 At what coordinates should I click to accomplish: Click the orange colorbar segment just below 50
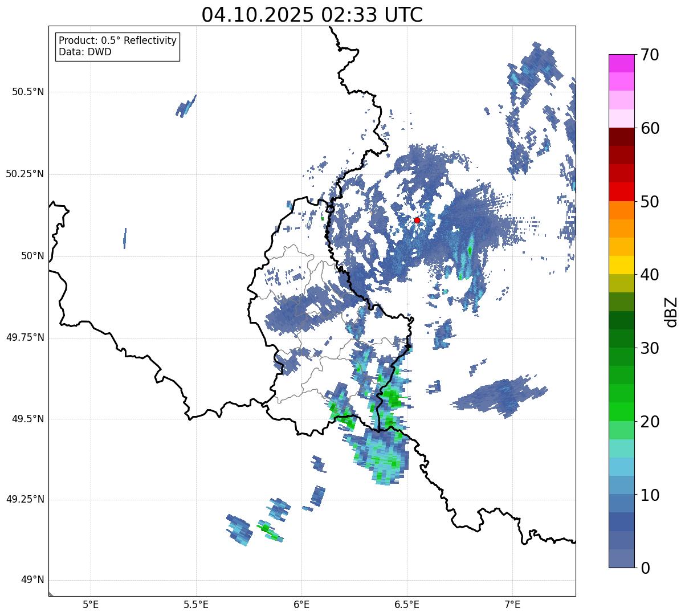click(621, 210)
